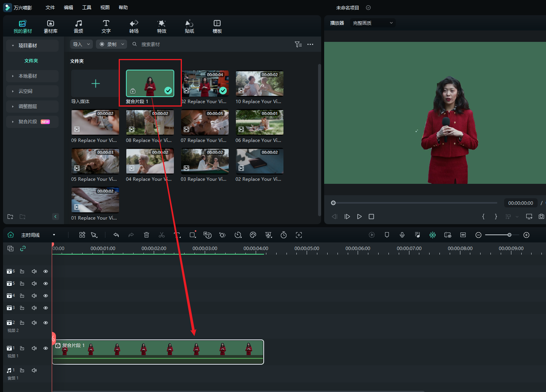This screenshot has width=546, height=392.
Task: Click the zoom in plus icon on timeline
Action: (x=527, y=235)
